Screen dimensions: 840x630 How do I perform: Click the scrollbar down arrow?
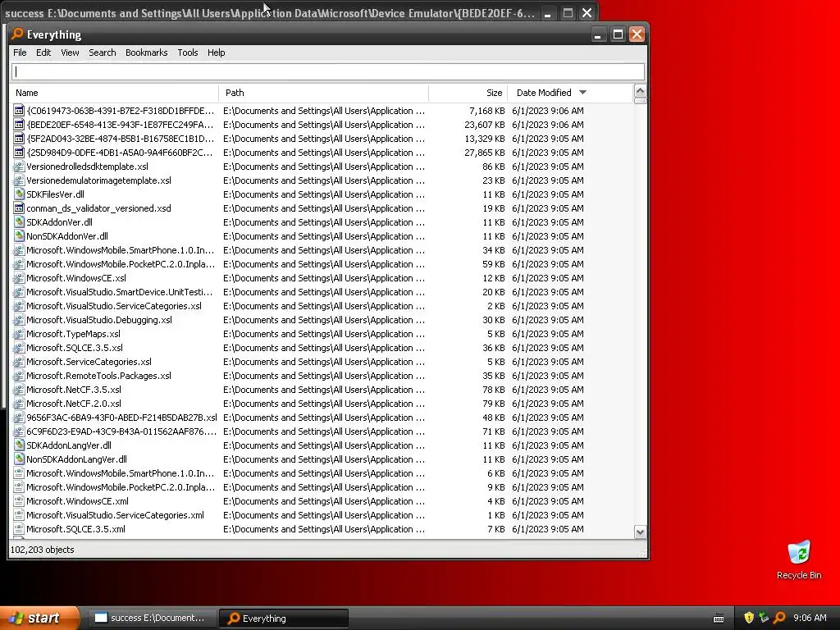(x=640, y=532)
